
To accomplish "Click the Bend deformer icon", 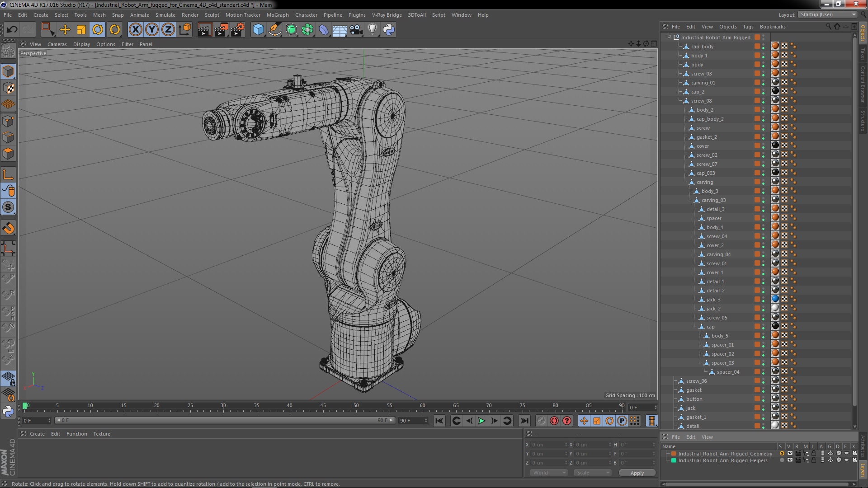I will pyautogui.click(x=324, y=30).
